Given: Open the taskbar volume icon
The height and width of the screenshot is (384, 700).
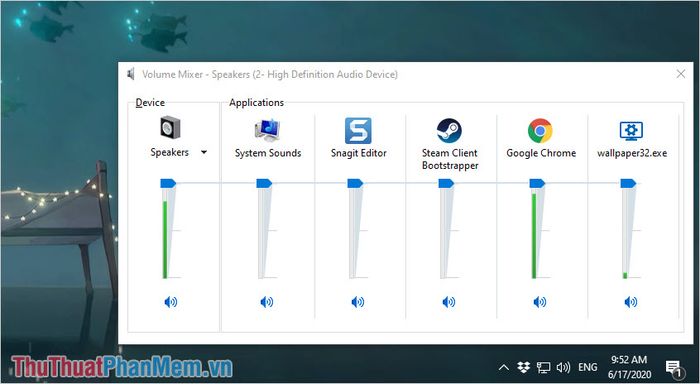Looking at the screenshot, I should pyautogui.click(x=563, y=367).
